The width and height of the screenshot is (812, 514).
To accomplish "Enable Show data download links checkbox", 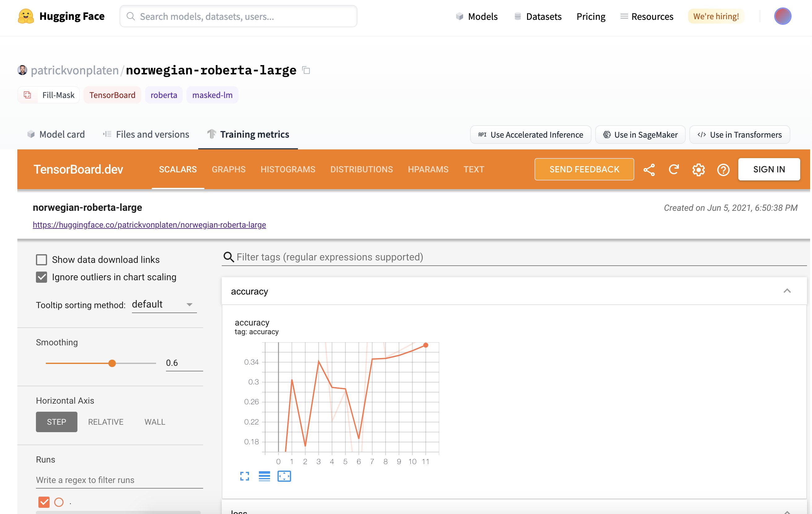I will 41,259.
